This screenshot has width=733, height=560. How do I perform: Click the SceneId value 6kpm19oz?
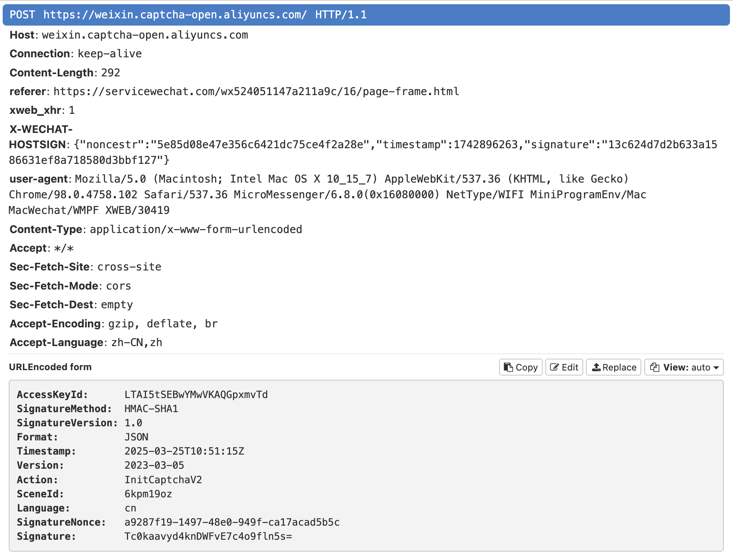point(148,494)
